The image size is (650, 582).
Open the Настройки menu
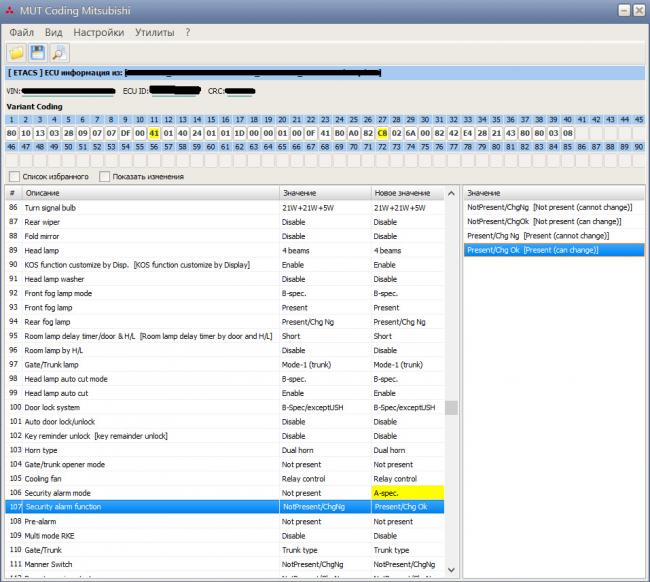click(98, 32)
